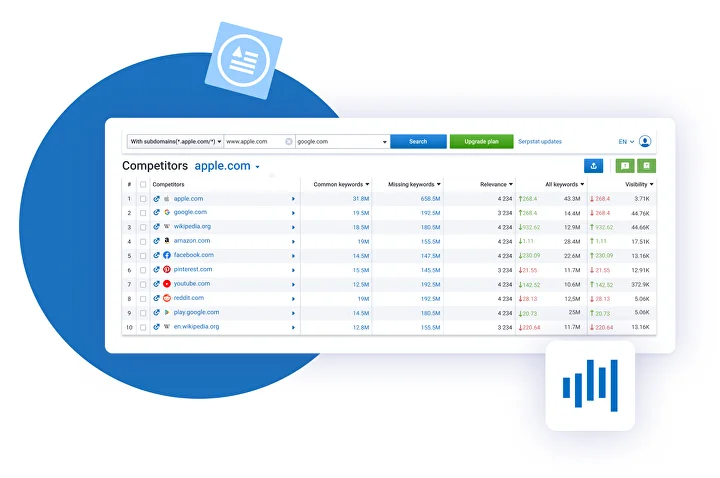Check the wikipedia.org row checkbox
The height and width of the screenshot is (478, 720).
[143, 227]
